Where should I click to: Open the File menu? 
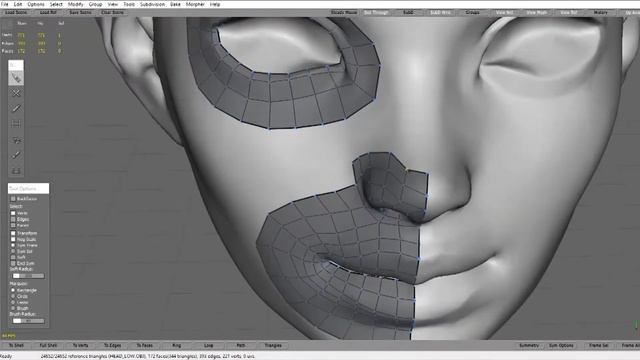coord(5,4)
